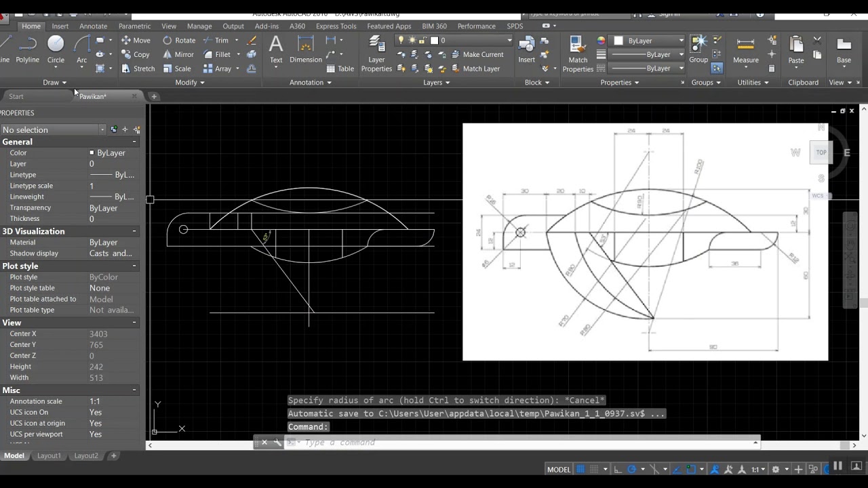The image size is (868, 488).
Task: Click Make Current layer button
Action: (477, 54)
